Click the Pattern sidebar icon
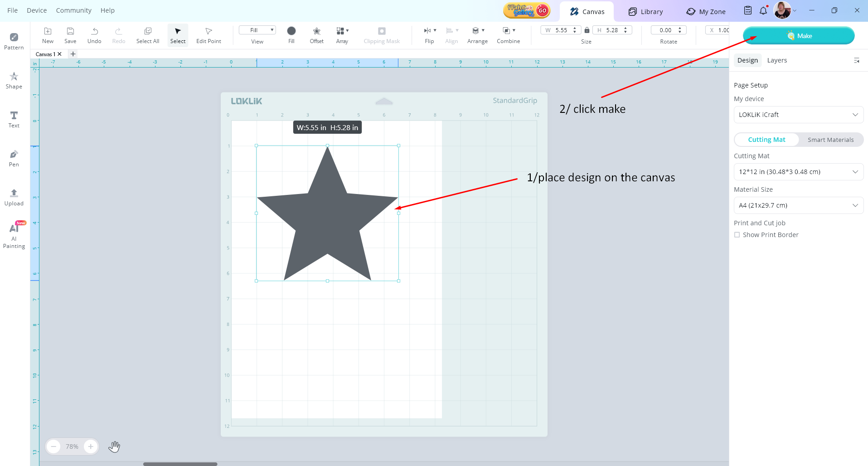 pos(14,41)
